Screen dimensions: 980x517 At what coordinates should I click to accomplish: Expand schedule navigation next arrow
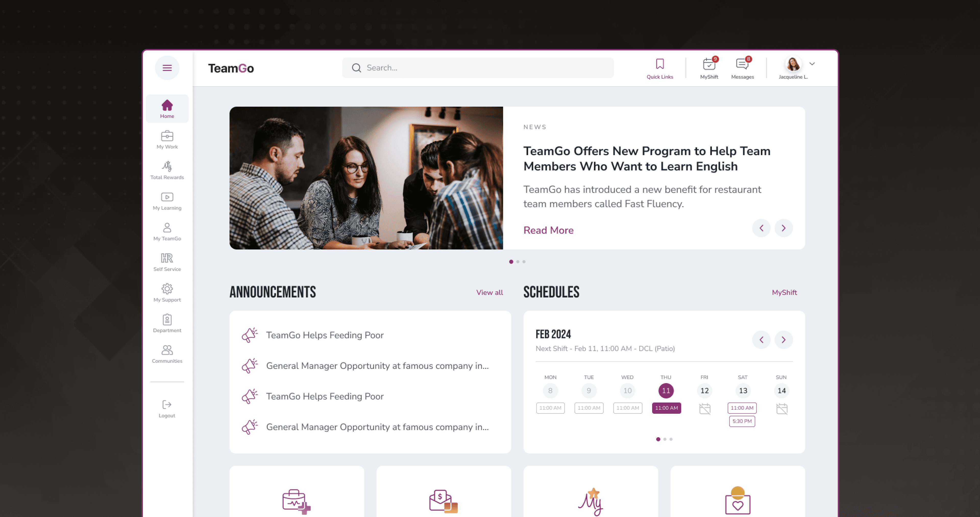coord(783,339)
